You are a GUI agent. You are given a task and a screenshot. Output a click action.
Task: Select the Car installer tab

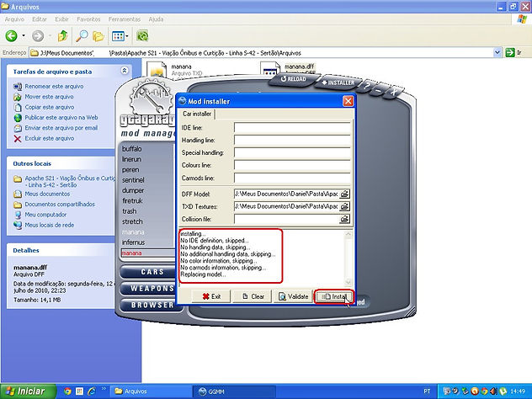pos(197,114)
